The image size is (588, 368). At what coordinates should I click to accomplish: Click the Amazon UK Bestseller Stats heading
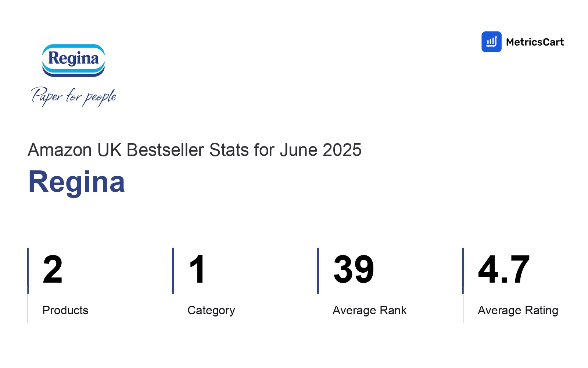[x=194, y=150]
